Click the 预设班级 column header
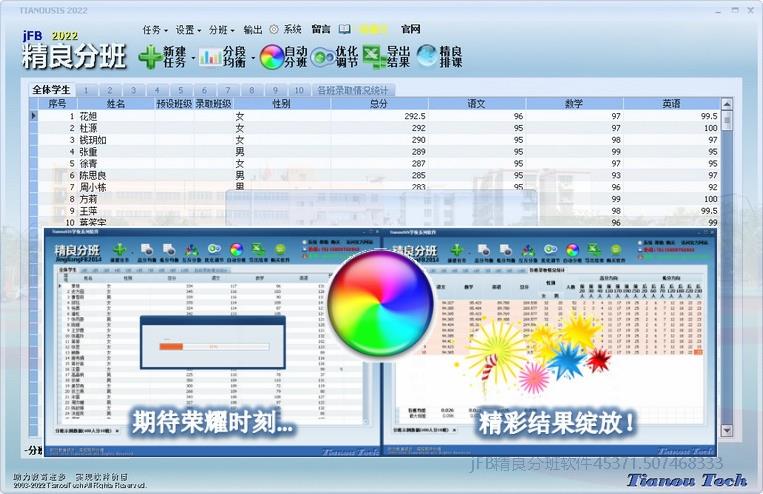Screen dimensions: 763x494 tap(174, 104)
